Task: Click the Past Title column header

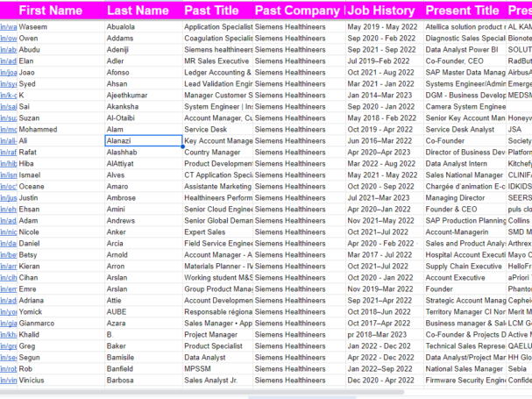Action: [211, 11]
